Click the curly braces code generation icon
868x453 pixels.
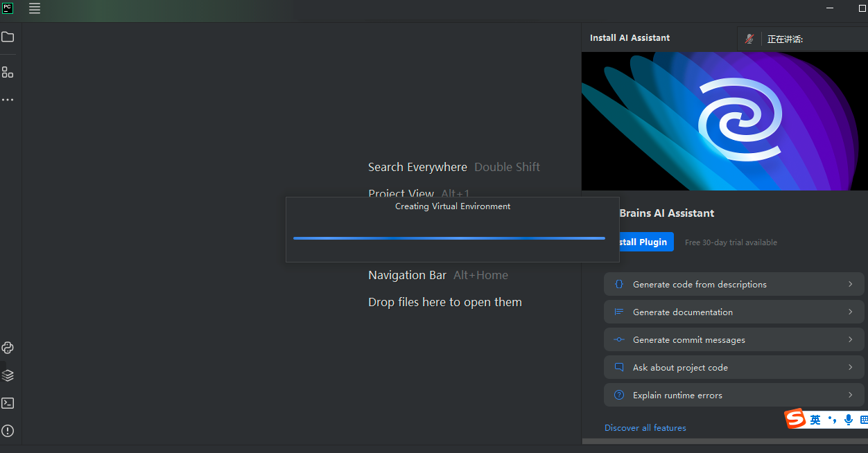click(619, 284)
